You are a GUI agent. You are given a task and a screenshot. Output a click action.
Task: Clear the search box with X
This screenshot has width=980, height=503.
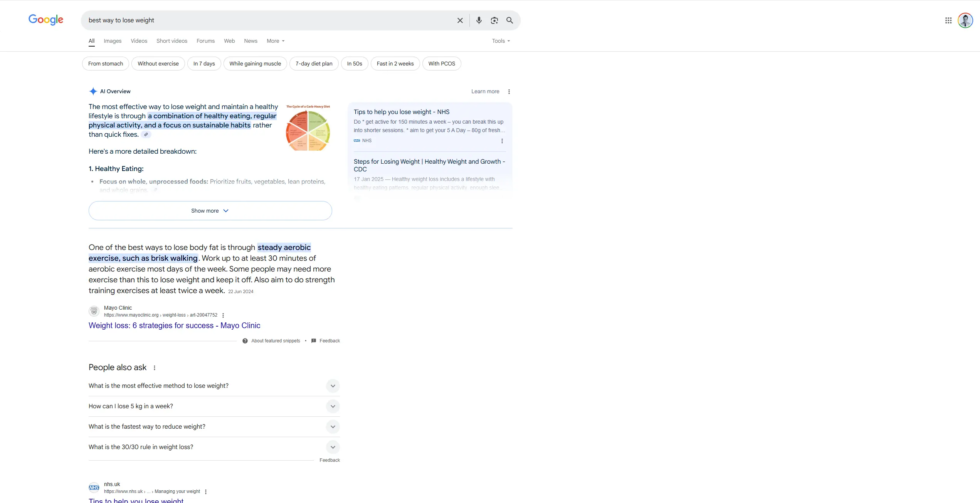click(460, 21)
